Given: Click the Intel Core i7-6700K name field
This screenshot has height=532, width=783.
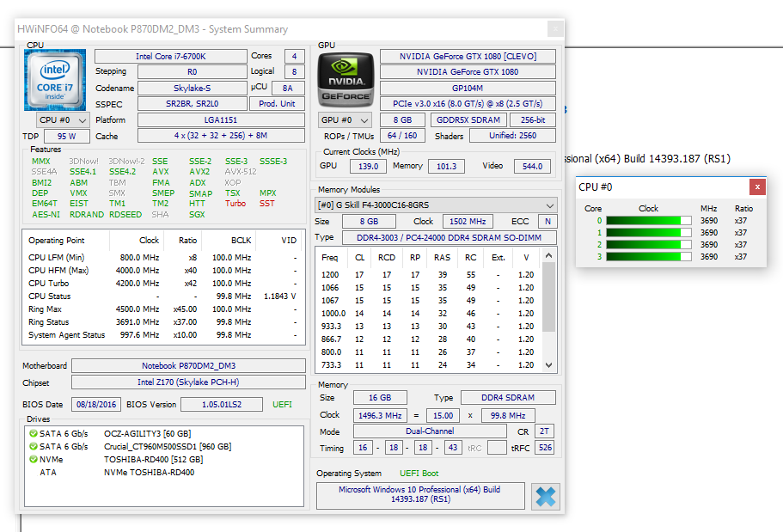Looking at the screenshot, I should click(171, 57).
